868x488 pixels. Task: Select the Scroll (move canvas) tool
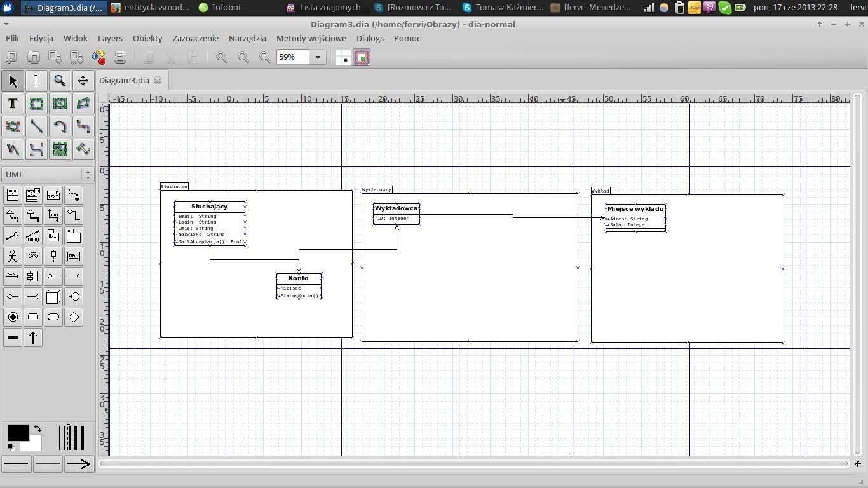click(83, 81)
